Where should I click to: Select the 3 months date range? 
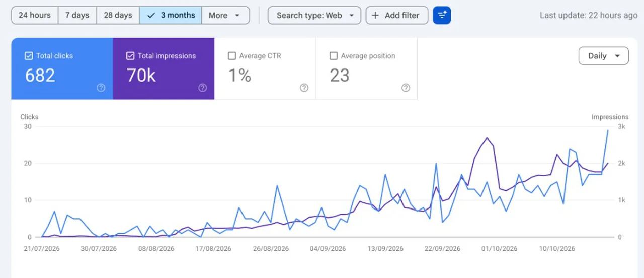[171, 15]
